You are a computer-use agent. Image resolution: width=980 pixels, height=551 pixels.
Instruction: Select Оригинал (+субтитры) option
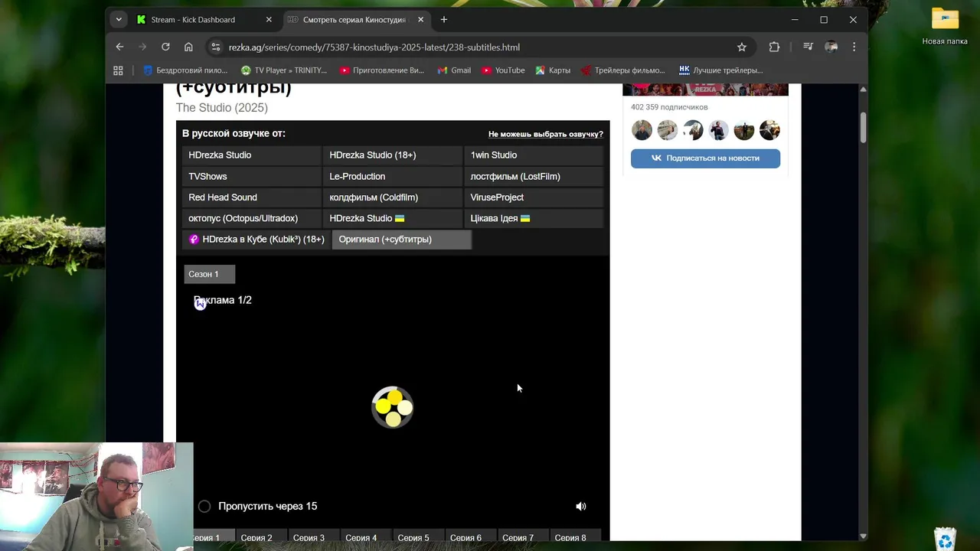click(x=402, y=240)
